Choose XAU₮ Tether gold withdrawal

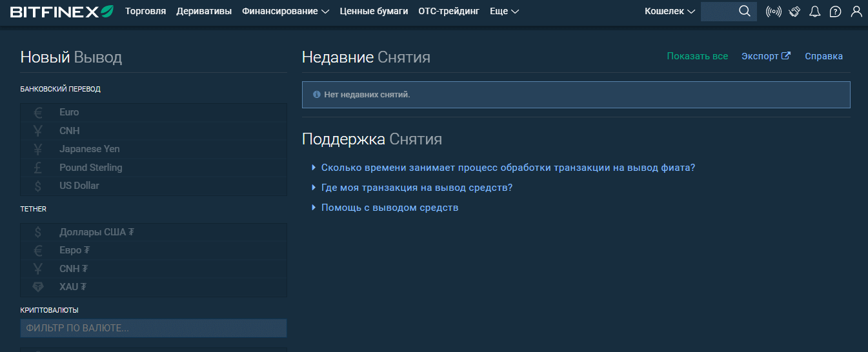[73, 287]
